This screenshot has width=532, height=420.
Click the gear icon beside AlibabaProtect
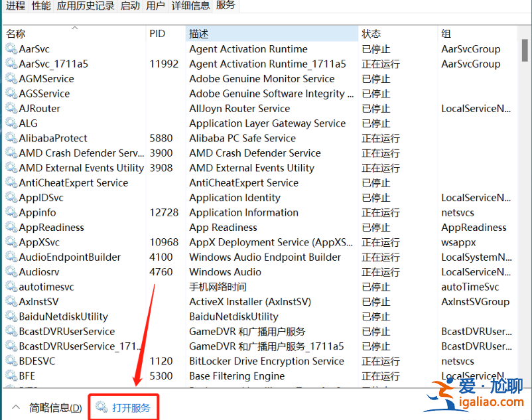pos(11,138)
